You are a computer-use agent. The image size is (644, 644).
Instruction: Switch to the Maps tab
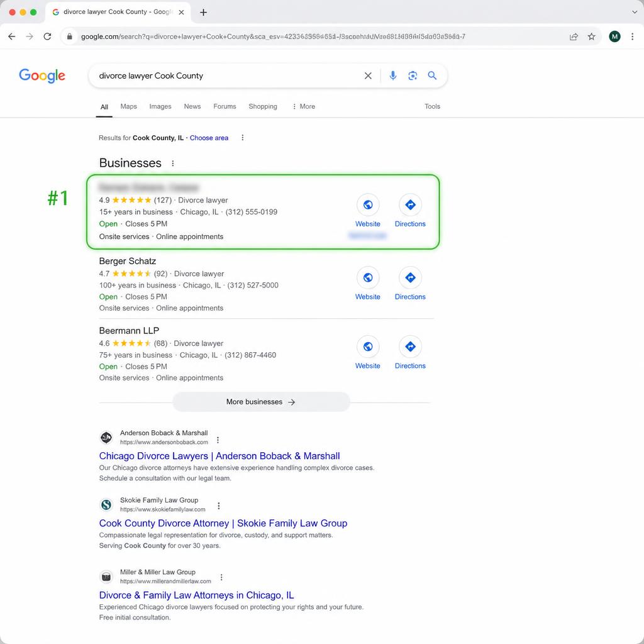128,106
